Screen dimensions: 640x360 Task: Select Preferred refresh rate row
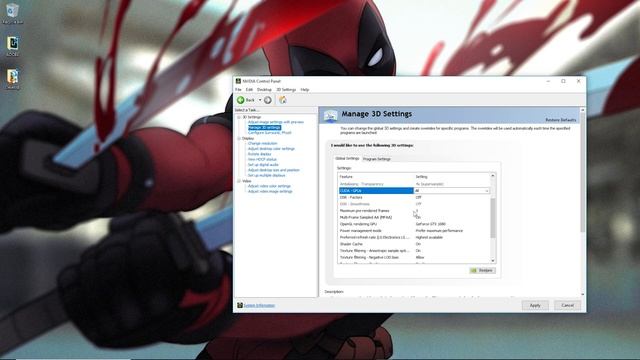(x=414, y=237)
